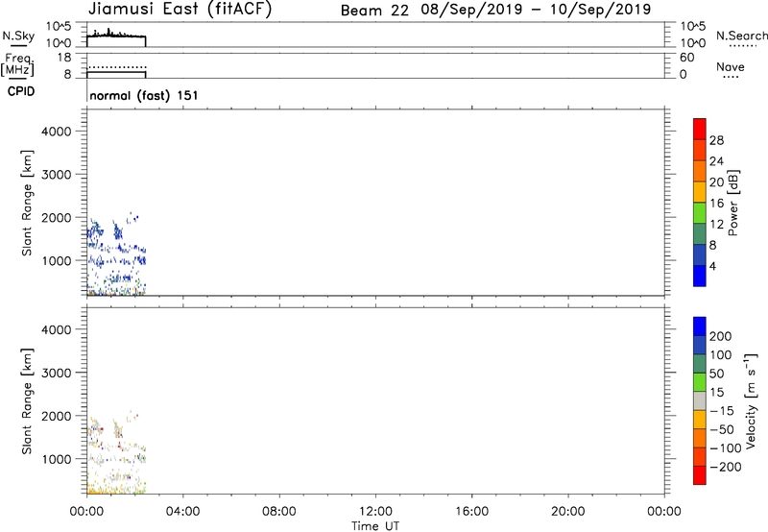Click the 'Velocity [m s-1]' colorbar title
The width and height of the screenshot is (768, 532).
(x=751, y=400)
